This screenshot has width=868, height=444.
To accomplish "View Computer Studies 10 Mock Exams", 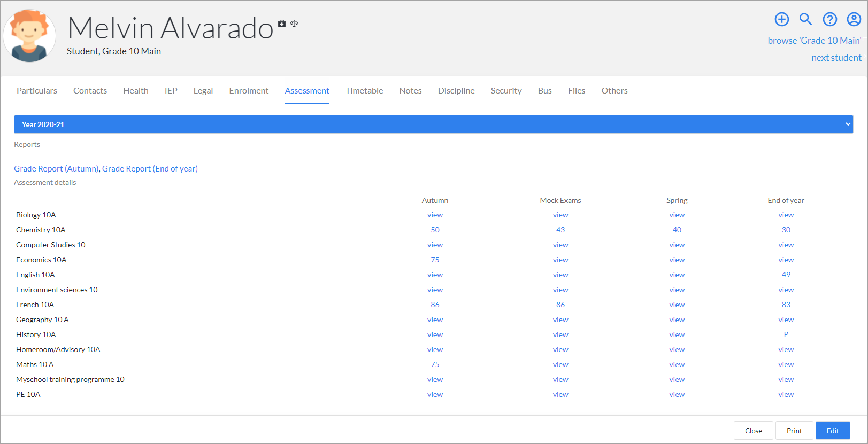I will [x=560, y=245].
